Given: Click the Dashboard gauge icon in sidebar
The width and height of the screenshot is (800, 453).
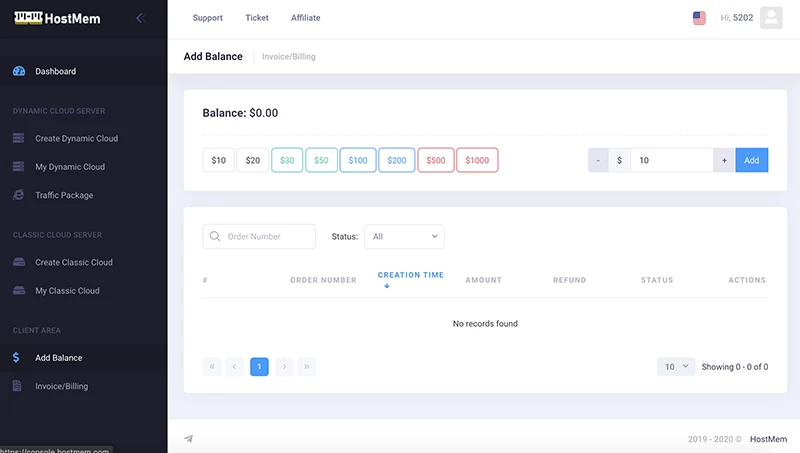Looking at the screenshot, I should click(x=18, y=71).
